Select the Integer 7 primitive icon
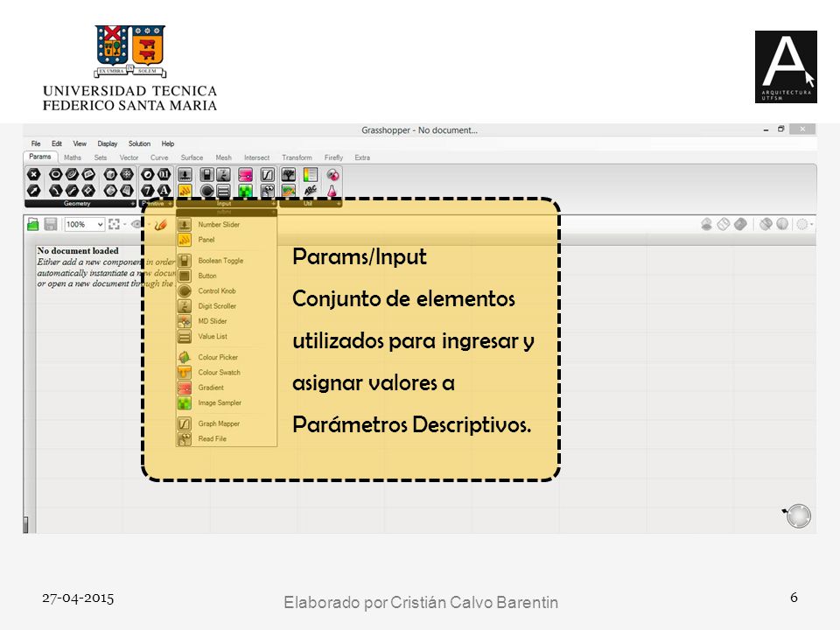This screenshot has height=630, width=840. (148, 190)
